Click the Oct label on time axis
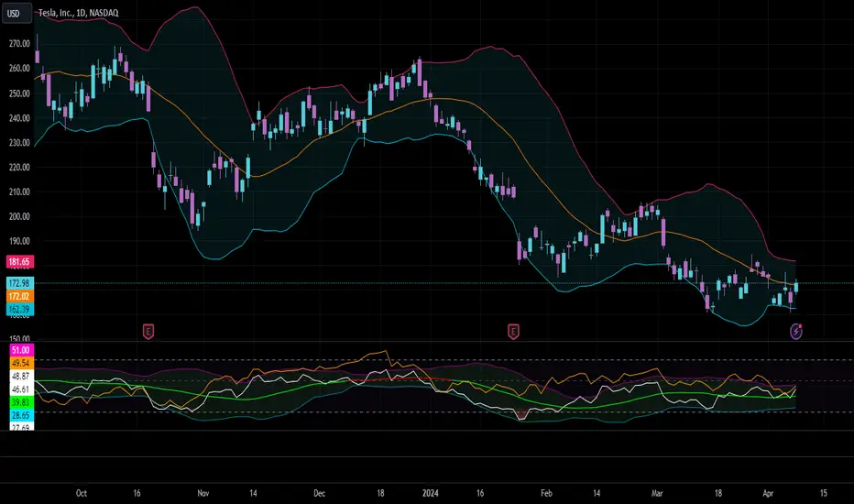 tap(82, 493)
